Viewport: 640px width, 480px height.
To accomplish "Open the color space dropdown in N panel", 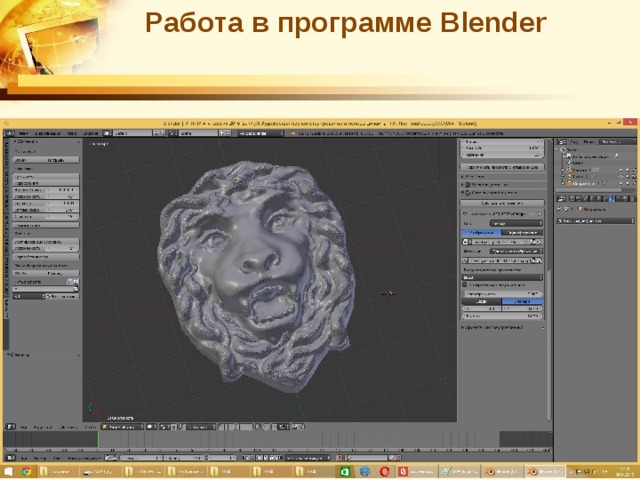I will pos(502,277).
